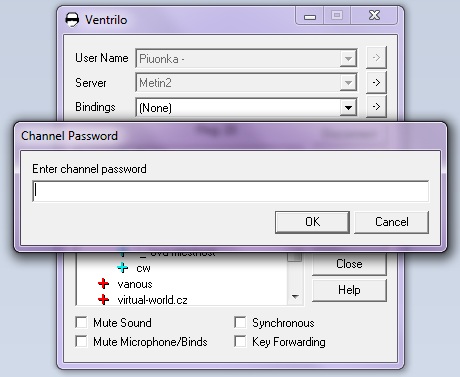Click the arrow button beside User Name

tap(376, 58)
